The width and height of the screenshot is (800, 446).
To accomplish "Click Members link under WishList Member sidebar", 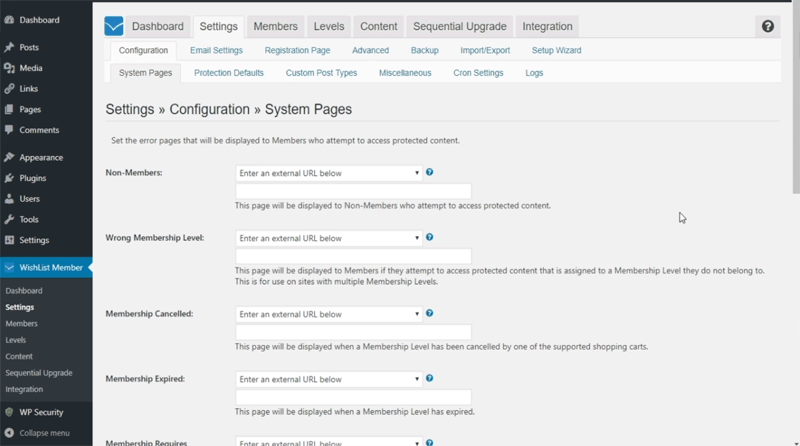I will pos(22,324).
